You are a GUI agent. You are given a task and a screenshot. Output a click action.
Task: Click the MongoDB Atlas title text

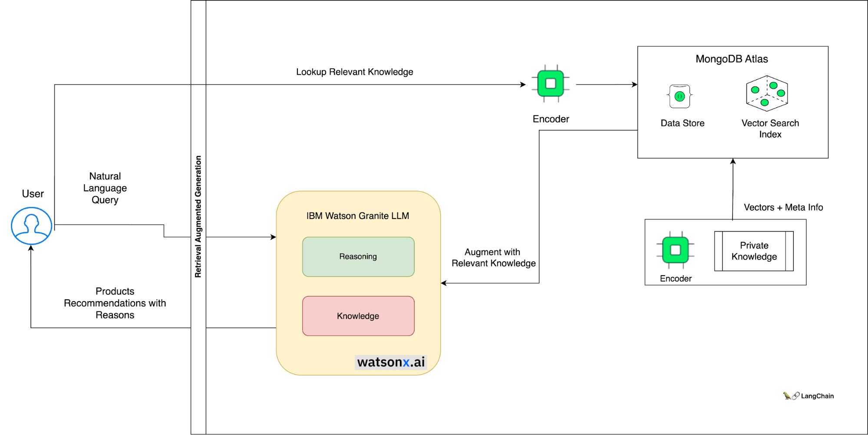click(732, 59)
